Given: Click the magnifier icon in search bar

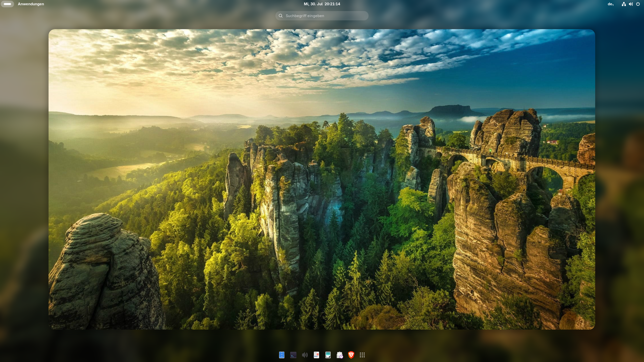Looking at the screenshot, I should [280, 16].
